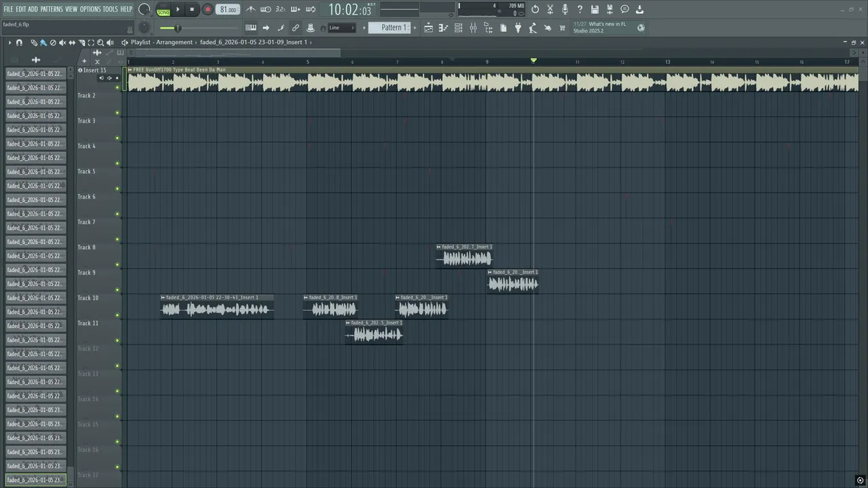Expand arrow after faded_6 Insert 1 breadcrumb
Screen dimensions: 868x488
point(311,42)
